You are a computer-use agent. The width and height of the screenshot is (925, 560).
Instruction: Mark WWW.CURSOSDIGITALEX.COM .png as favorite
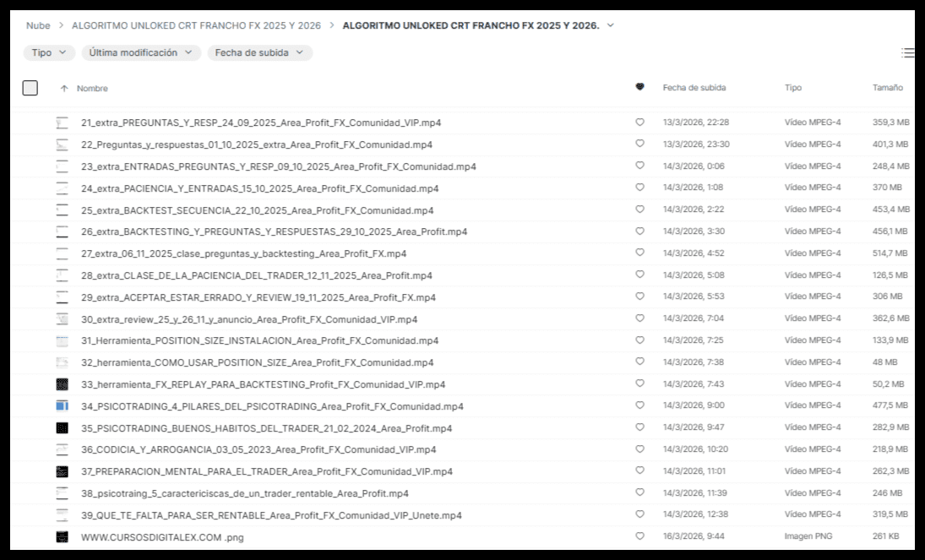[639, 536]
